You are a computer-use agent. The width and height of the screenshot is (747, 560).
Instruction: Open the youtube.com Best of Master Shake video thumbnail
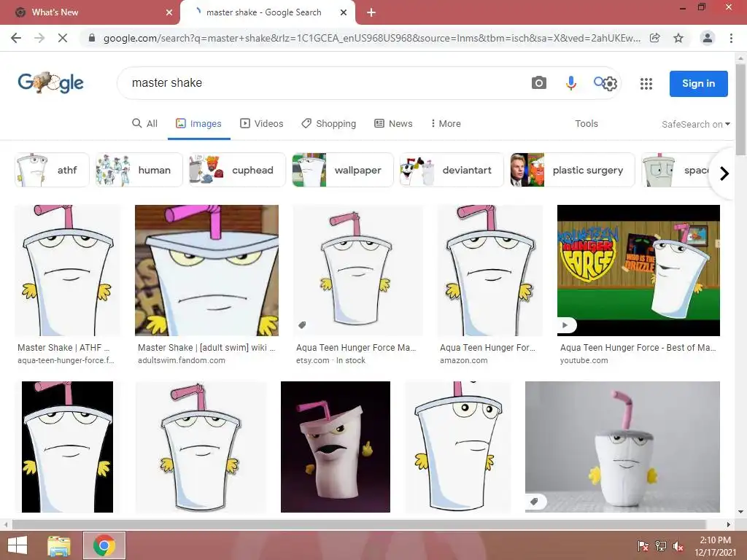coord(638,271)
